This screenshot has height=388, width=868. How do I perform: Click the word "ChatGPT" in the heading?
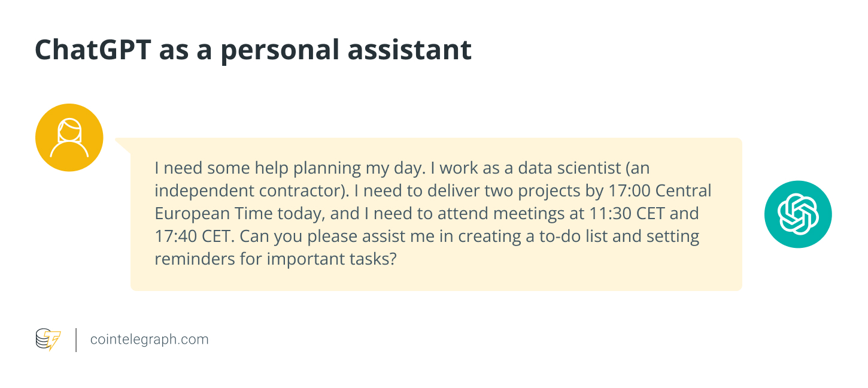pyautogui.click(x=92, y=50)
